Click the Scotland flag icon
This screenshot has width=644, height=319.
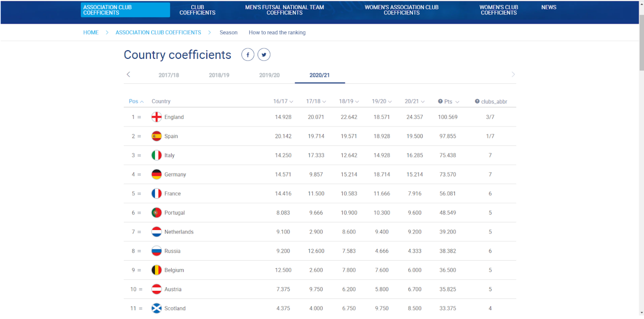tap(156, 309)
